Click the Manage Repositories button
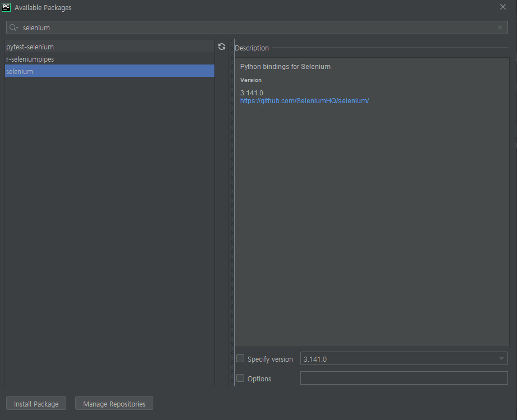The width and height of the screenshot is (517, 420). coord(114,404)
